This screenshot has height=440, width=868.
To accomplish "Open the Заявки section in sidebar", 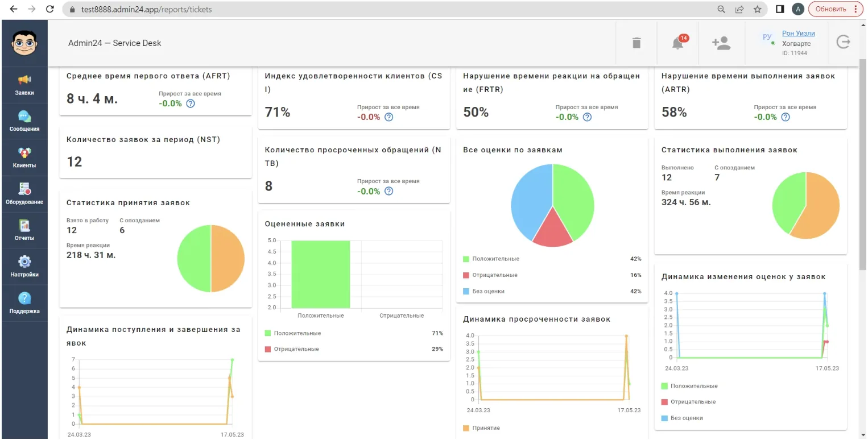I will coord(24,85).
